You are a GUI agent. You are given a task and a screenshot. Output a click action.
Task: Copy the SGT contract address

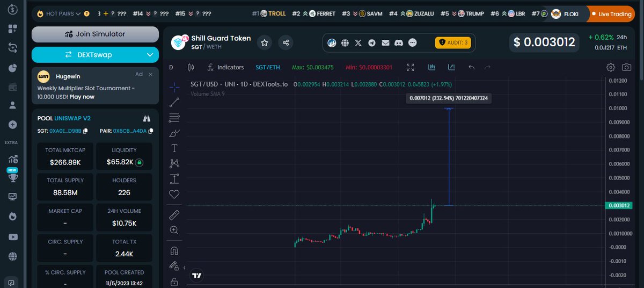tap(85, 131)
